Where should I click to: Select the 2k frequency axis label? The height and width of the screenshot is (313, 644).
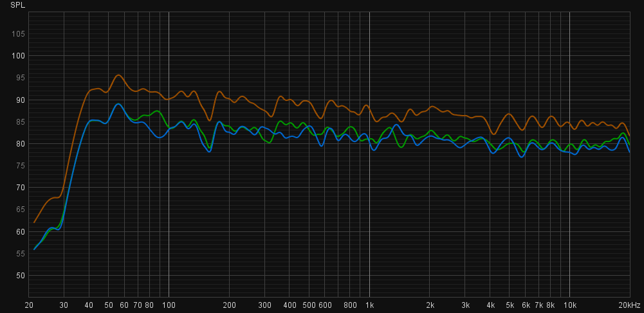click(430, 305)
